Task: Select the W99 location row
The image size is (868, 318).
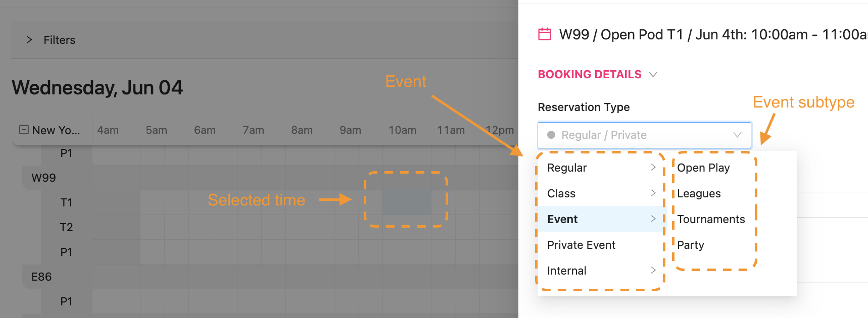Action: click(44, 178)
